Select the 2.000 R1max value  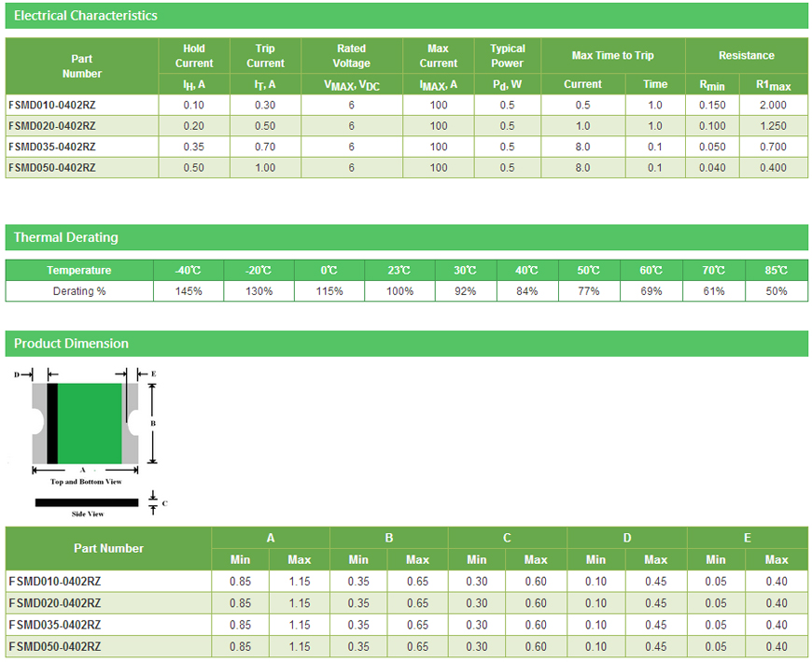coord(773,106)
